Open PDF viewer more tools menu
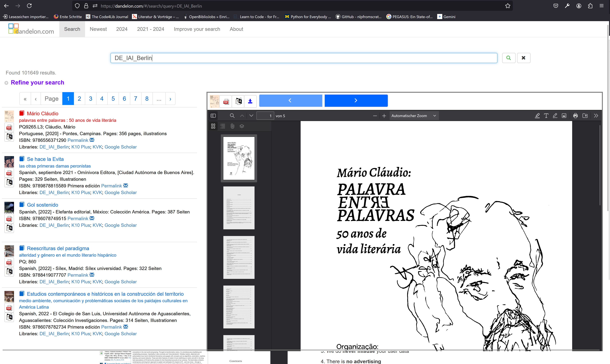Viewport: 610px width, 364px height. pyautogui.click(x=596, y=116)
